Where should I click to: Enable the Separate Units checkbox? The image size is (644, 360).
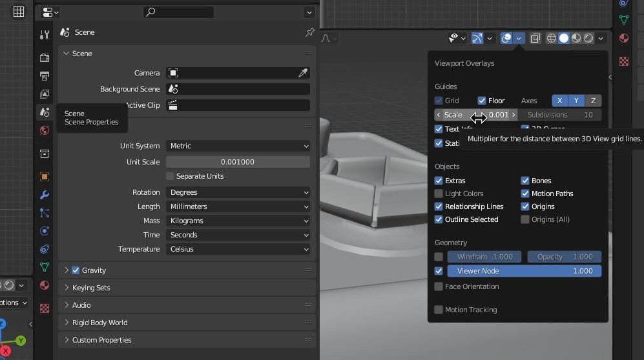tap(170, 176)
